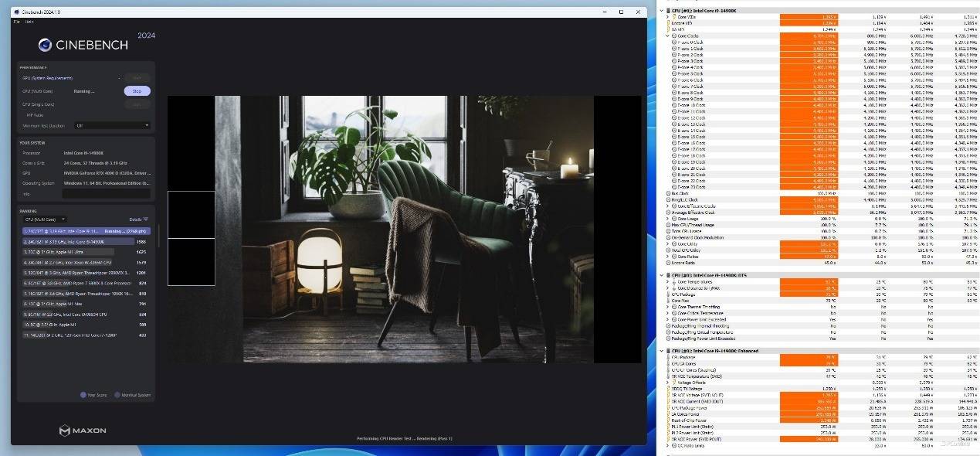Collapse the CPU [#0] Intel Core i9-14900K section
The image size is (980, 456).
pyautogui.click(x=663, y=11)
